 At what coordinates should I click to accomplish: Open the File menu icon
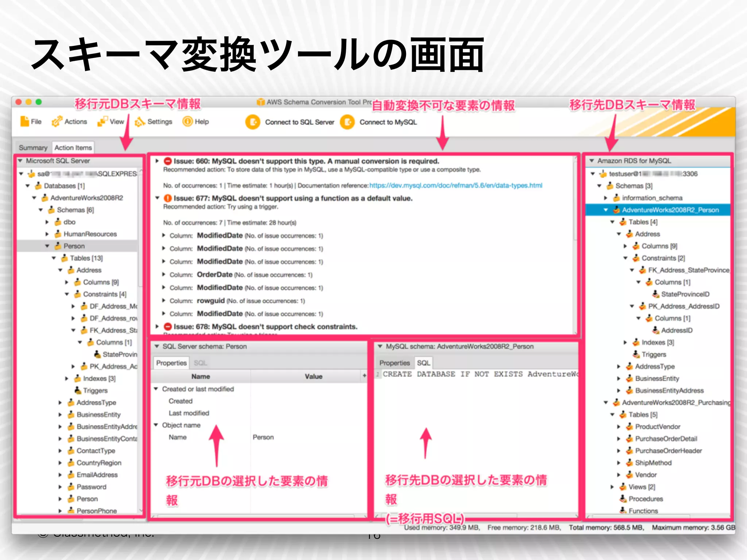(24, 121)
